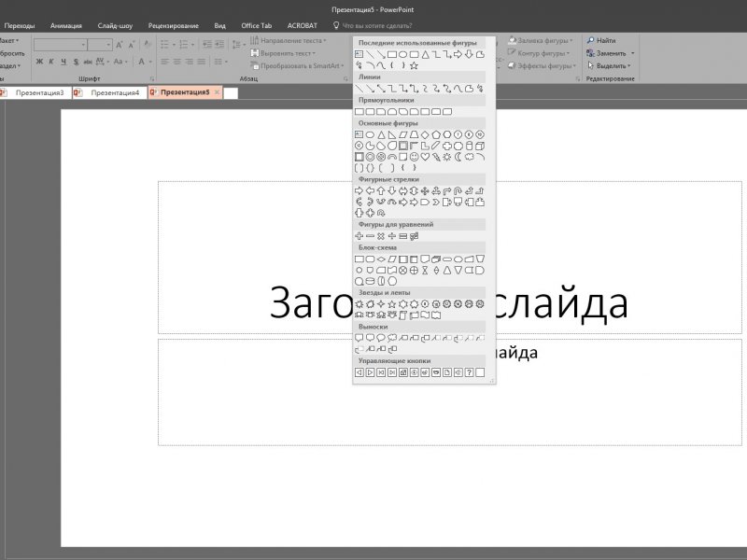This screenshot has height=560, width=747.
Task: Toggle Italic (К) formatting
Action: pyautogui.click(x=51, y=62)
